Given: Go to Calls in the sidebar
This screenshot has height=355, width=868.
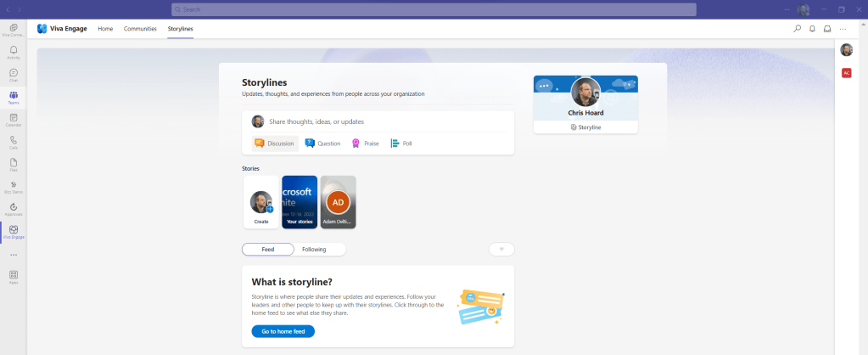Looking at the screenshot, I should point(14,142).
